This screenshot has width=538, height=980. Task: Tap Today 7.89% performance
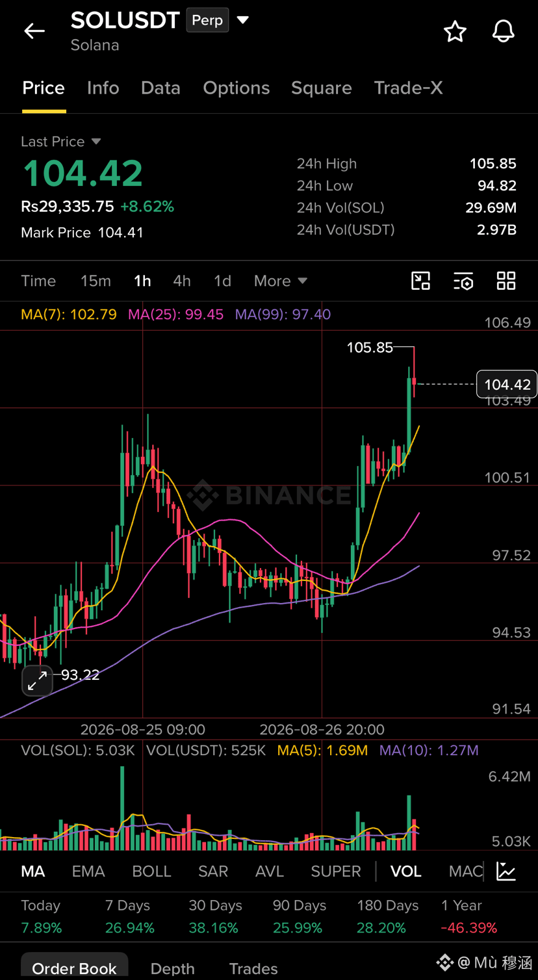(x=42, y=916)
